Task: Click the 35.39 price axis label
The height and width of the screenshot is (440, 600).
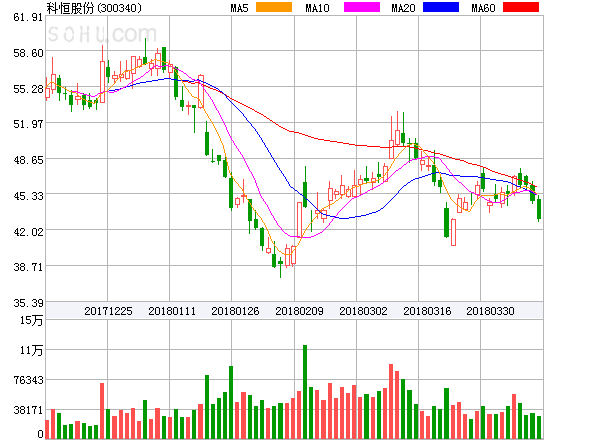Action: [x=28, y=303]
